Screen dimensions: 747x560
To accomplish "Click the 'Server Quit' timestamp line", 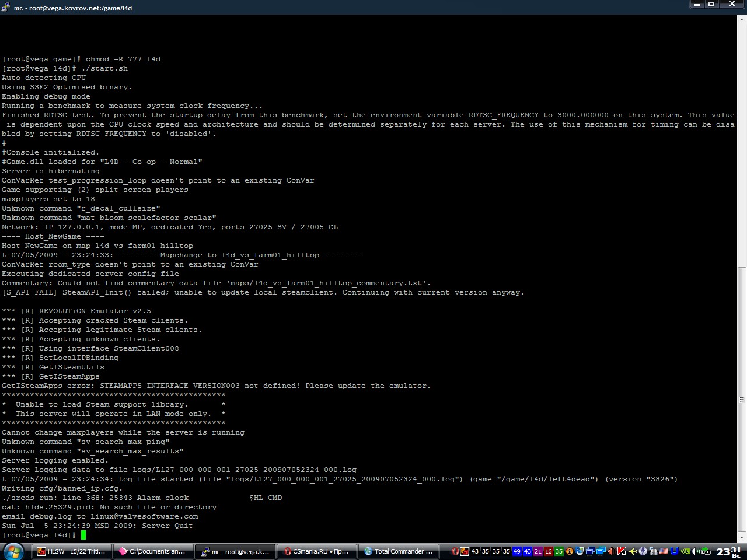I will click(97, 526).
